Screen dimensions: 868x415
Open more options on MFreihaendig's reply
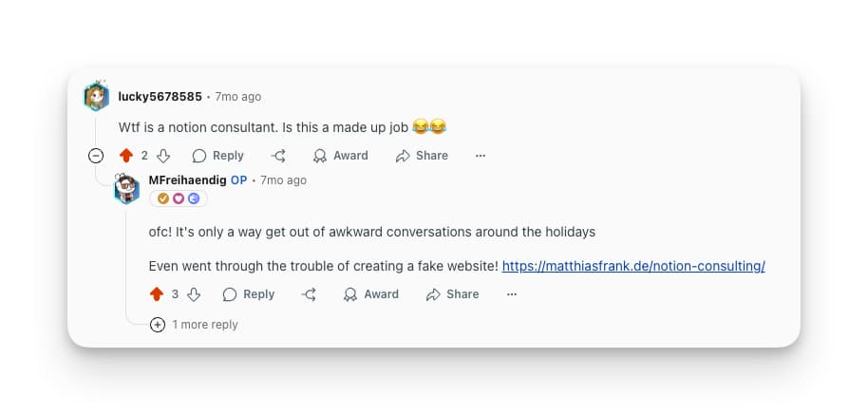pyautogui.click(x=512, y=294)
